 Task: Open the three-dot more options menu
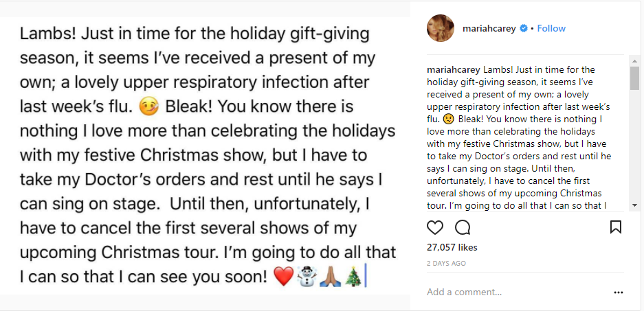618,292
